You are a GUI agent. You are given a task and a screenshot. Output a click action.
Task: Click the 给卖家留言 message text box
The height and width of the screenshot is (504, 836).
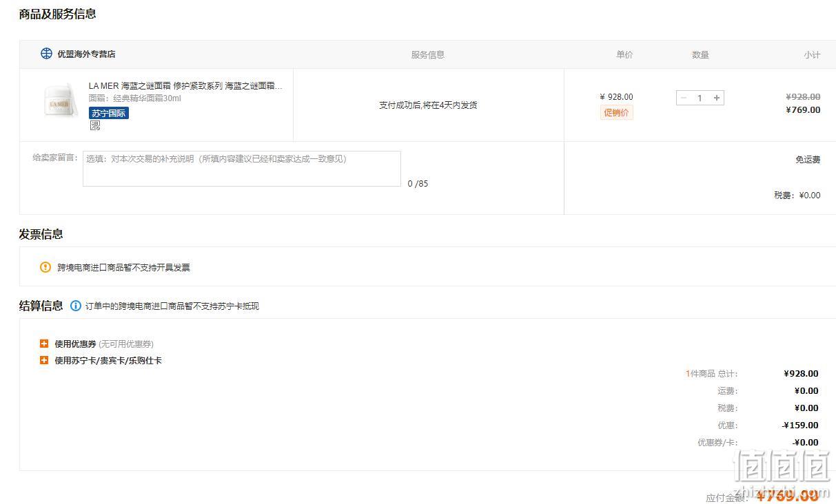coord(242,169)
